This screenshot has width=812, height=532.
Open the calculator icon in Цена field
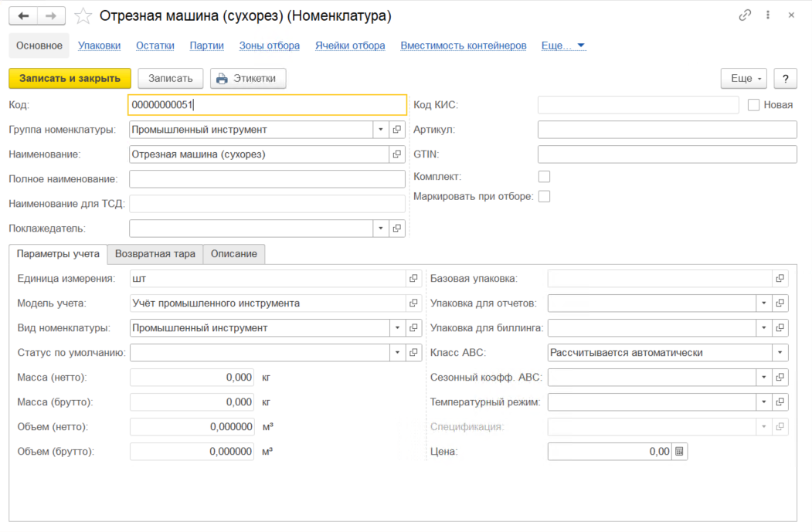(679, 451)
